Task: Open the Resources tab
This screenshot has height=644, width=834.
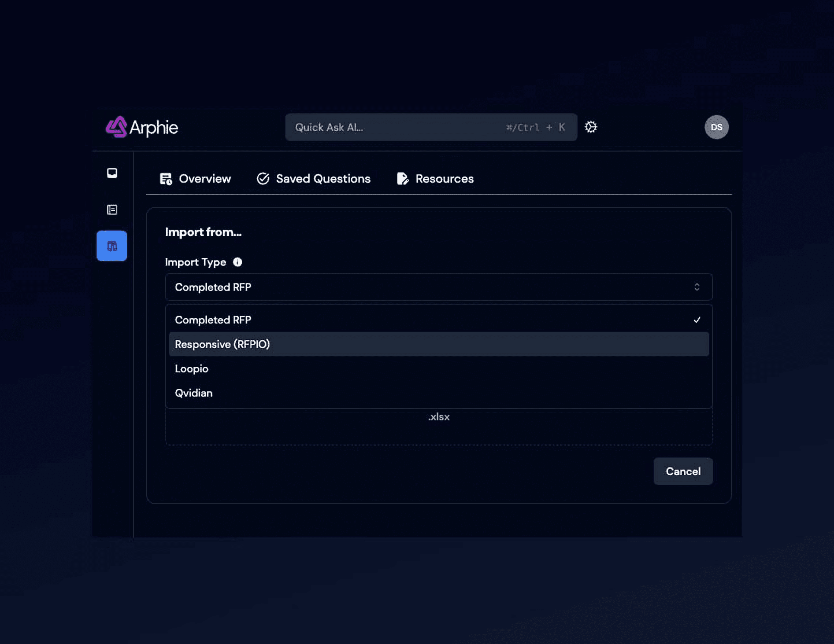Action: click(444, 179)
